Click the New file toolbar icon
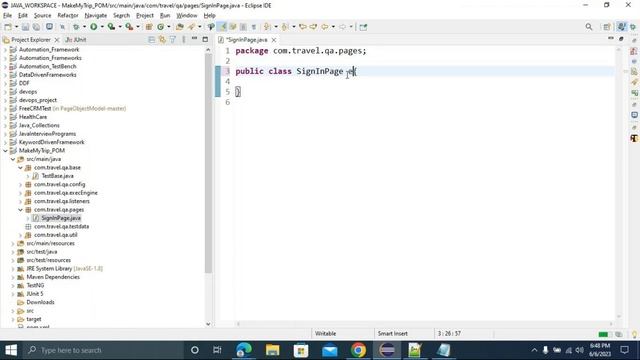 8,27
